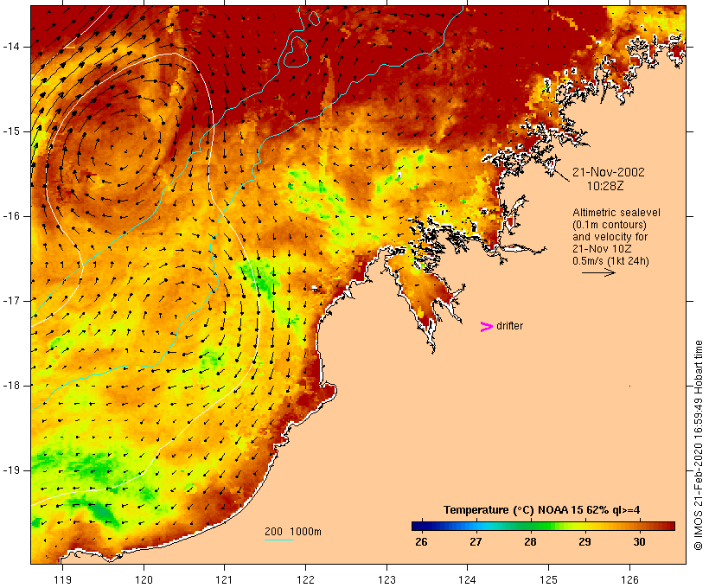
Task: Click the IMOS copyright timestamp text
Action: coord(699,445)
